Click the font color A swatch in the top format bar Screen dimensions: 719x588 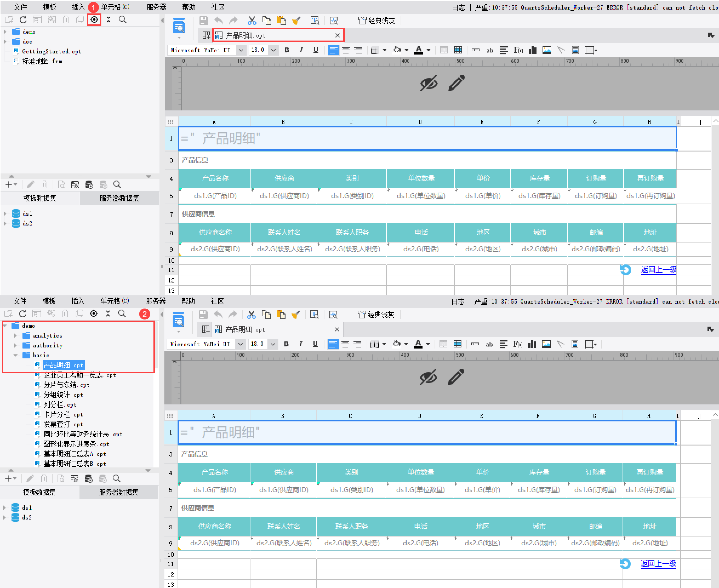(419, 50)
